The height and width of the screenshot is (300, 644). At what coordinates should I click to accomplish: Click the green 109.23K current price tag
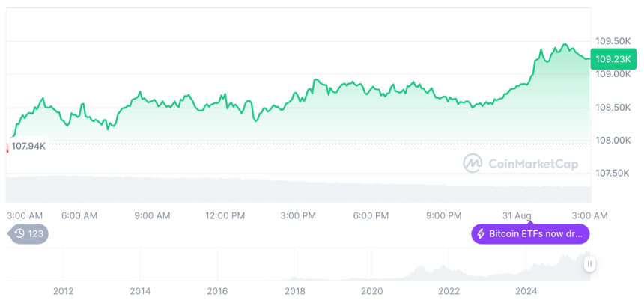(611, 58)
